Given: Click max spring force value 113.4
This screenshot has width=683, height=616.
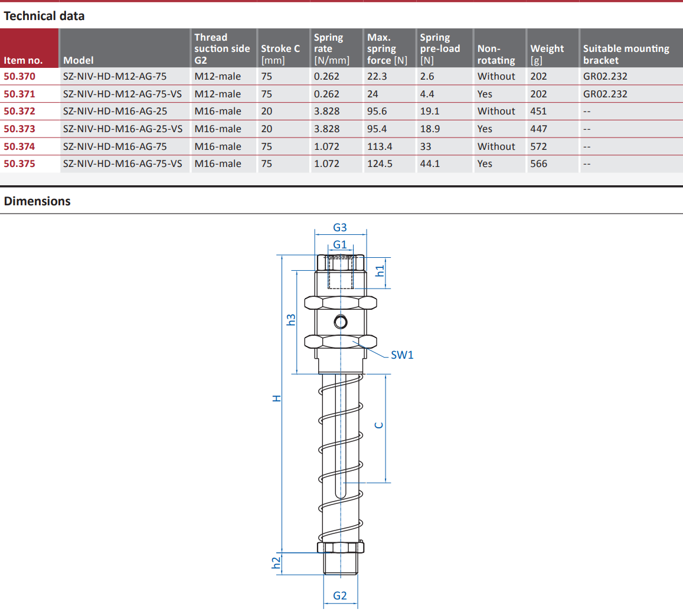Looking at the screenshot, I should pos(380,147).
